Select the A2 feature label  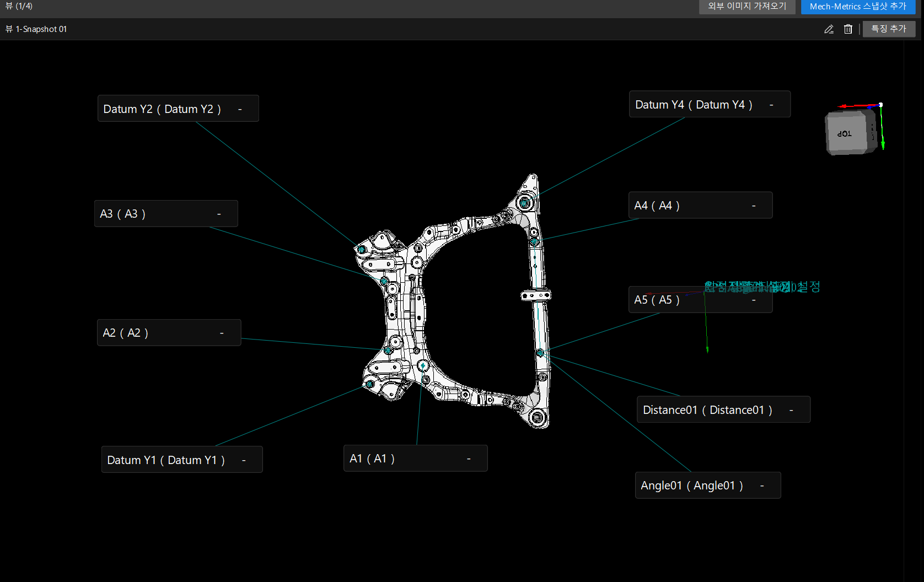pos(169,333)
